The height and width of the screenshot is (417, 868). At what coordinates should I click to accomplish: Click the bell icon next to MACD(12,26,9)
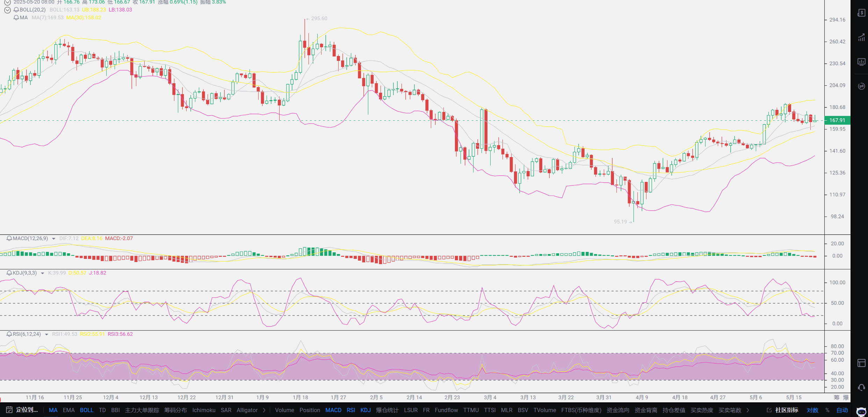(9, 238)
